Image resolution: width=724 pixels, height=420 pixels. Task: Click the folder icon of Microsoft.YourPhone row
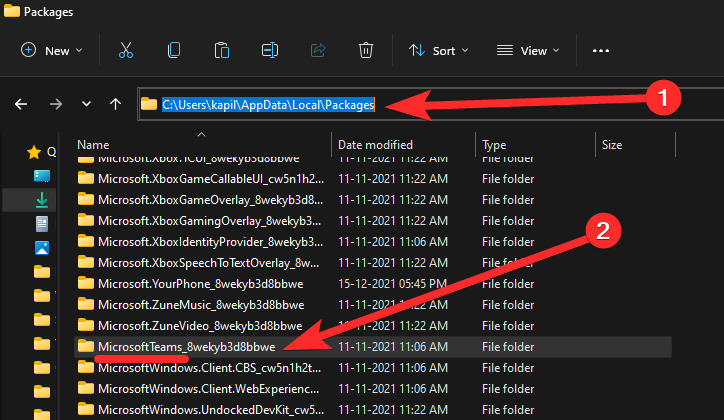[85, 282]
